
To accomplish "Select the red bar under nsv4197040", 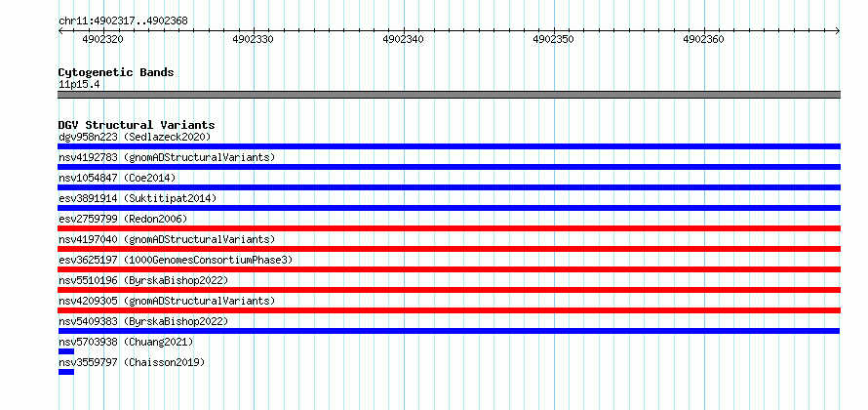I will pyautogui.click(x=449, y=249).
